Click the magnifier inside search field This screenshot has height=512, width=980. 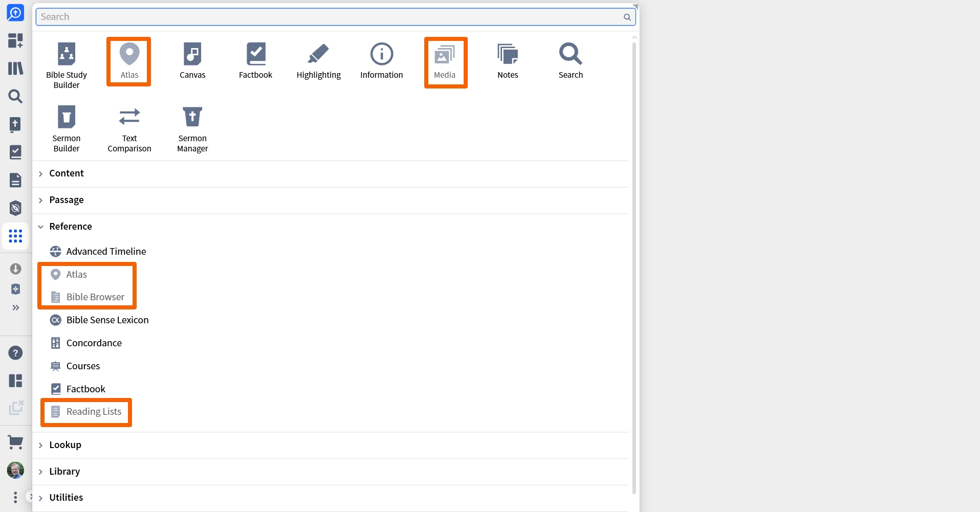[x=627, y=17]
